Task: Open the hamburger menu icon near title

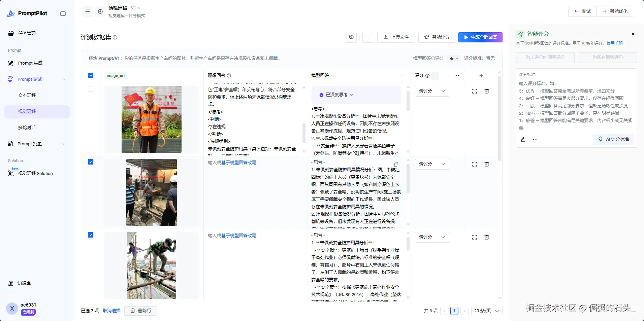Action: [x=88, y=12]
